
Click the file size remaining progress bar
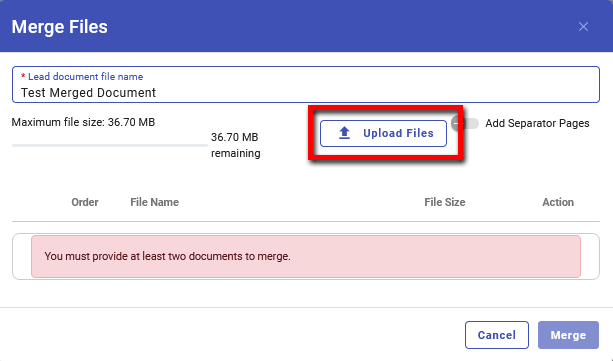109,145
